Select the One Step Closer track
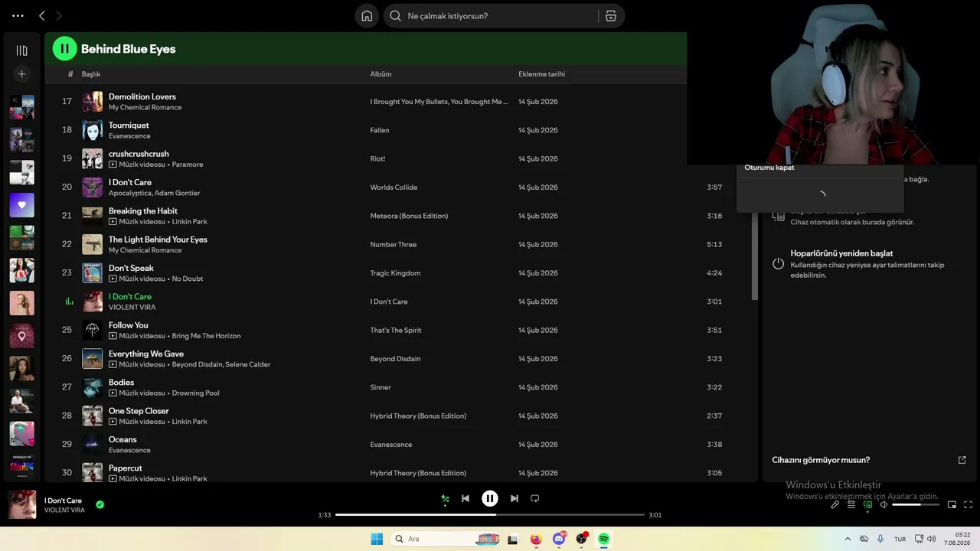The width and height of the screenshot is (980, 551). pyautogui.click(x=139, y=411)
